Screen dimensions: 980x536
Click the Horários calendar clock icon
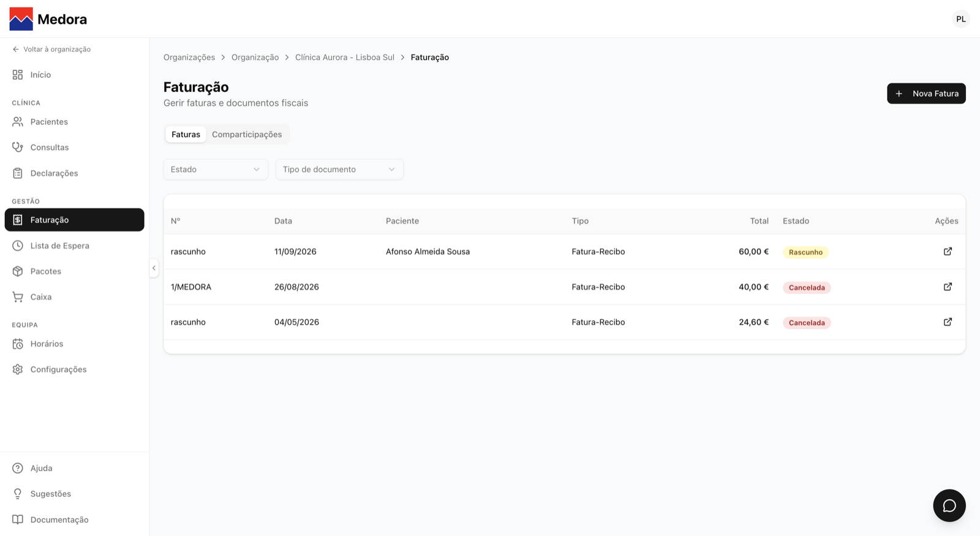[x=18, y=344]
